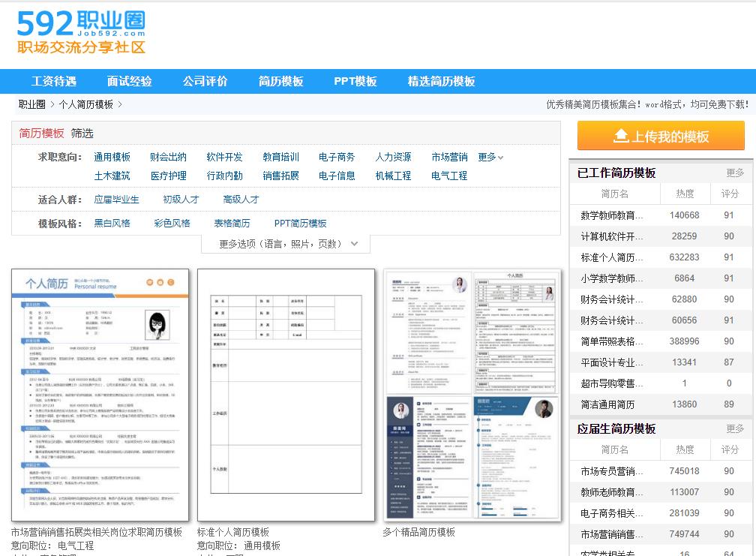756x556 pixels.
Task: Filter by 软件开发 job intention
Action: pyautogui.click(x=224, y=157)
